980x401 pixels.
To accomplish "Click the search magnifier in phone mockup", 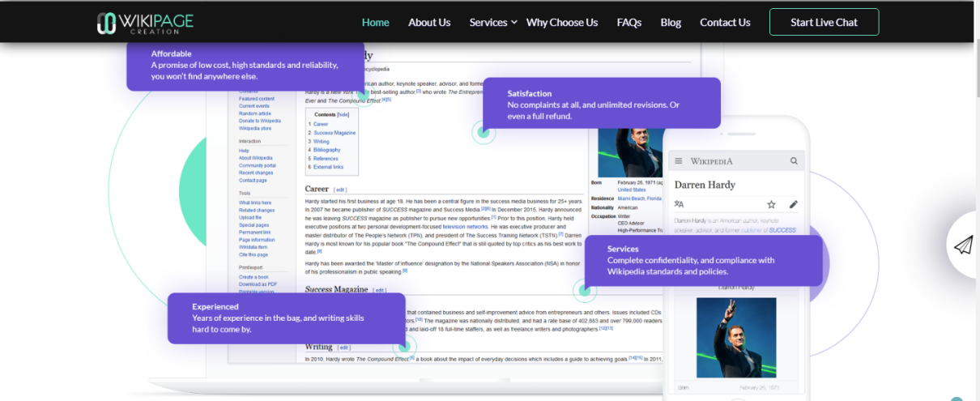I will coord(795,161).
